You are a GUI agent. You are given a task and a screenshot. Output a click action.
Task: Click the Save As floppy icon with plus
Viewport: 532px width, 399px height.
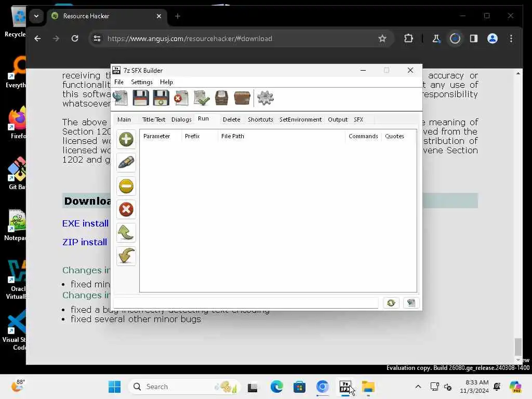(161, 98)
